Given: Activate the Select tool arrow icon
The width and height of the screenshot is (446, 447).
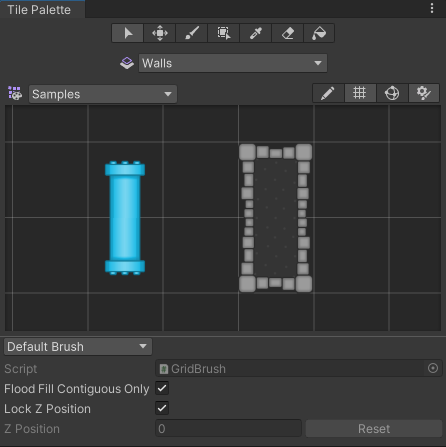Looking at the screenshot, I should pos(128,33).
